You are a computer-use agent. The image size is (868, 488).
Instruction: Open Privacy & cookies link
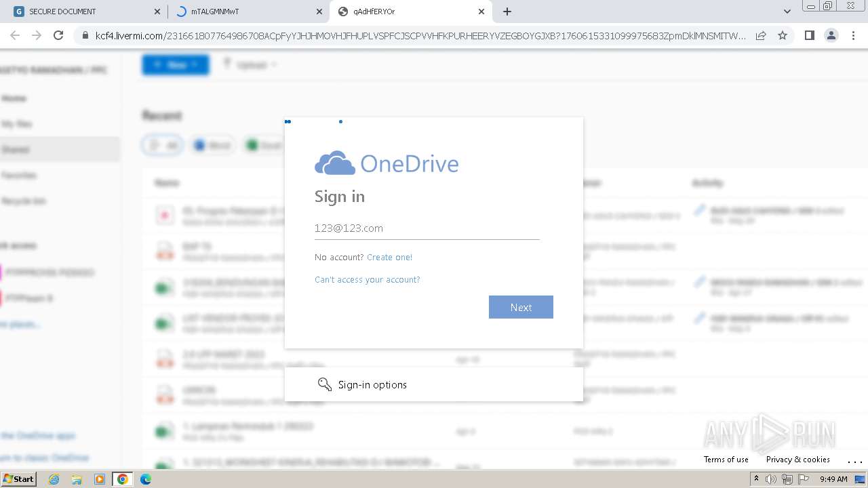[797, 460]
